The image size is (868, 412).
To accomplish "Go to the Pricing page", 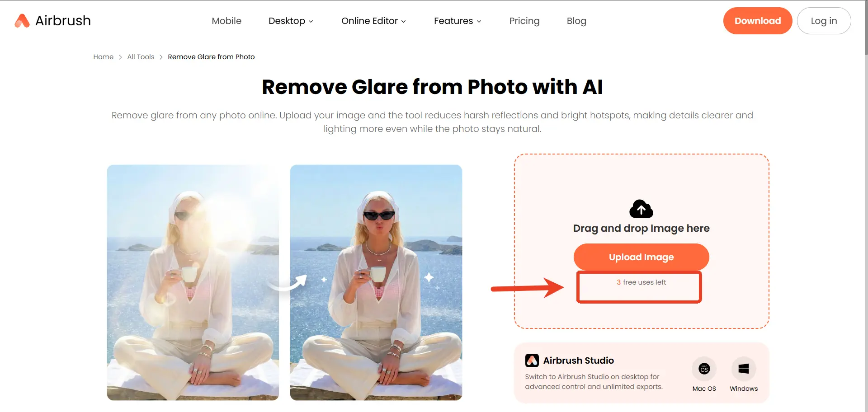I will coord(524,21).
